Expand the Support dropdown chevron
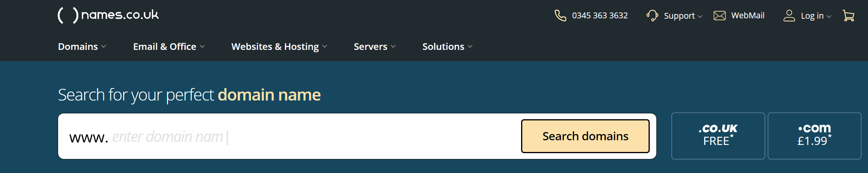Screen dimensions: 868x173 pos(700,16)
